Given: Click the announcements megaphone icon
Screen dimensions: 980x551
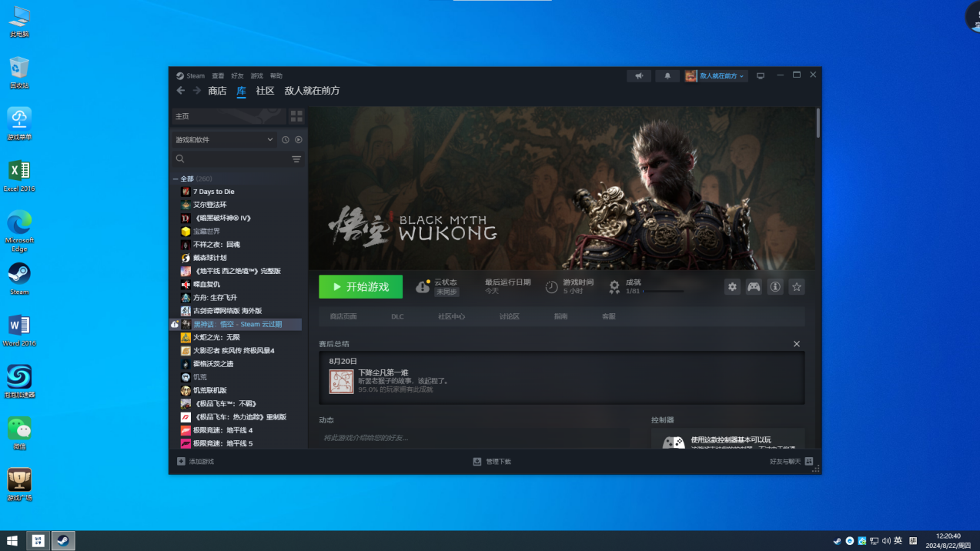Looking at the screenshot, I should pos(638,76).
